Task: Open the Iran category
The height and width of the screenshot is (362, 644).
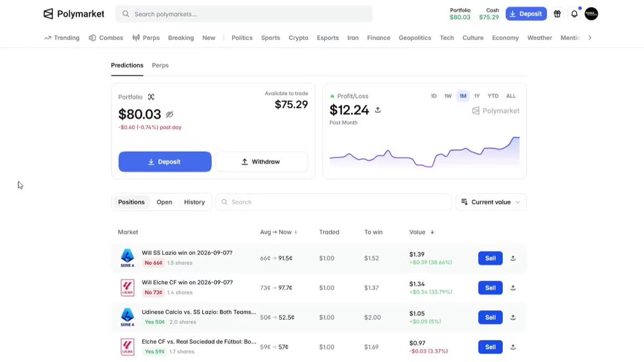Action: [x=353, y=38]
